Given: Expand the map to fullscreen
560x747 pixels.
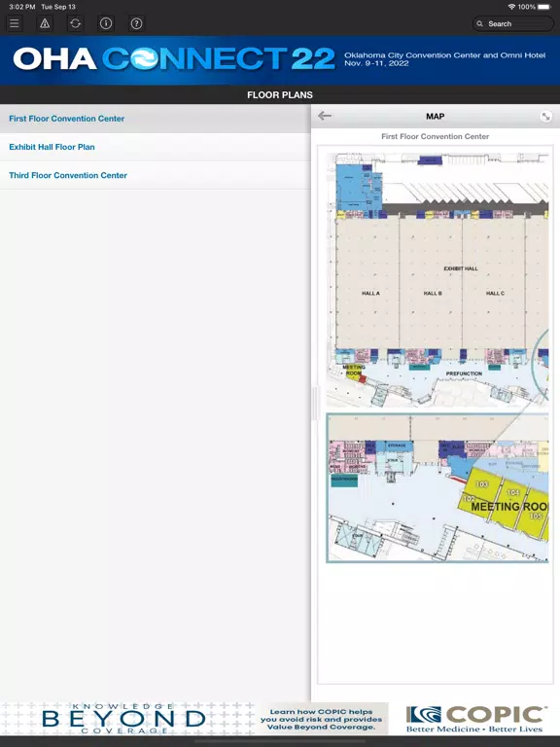Looking at the screenshot, I should pyautogui.click(x=545, y=117).
